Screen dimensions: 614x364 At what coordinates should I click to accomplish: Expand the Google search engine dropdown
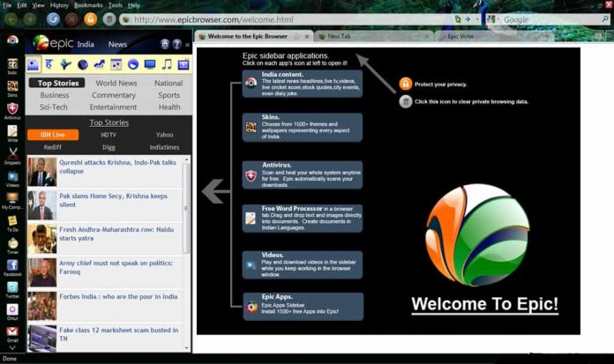pos(496,19)
